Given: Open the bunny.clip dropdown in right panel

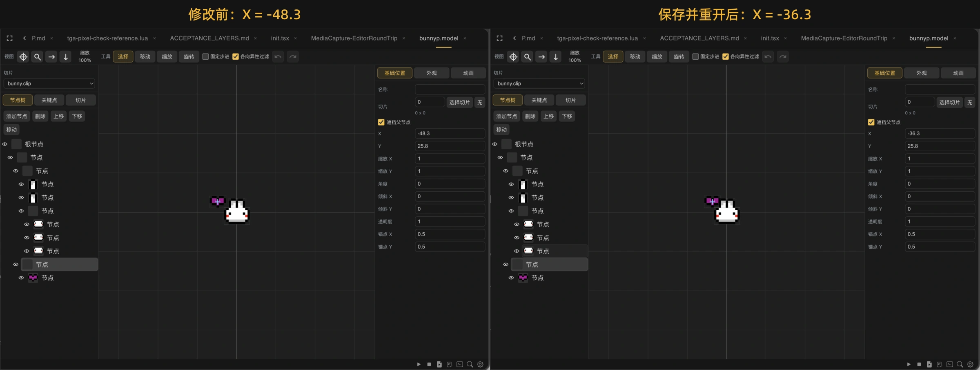Looking at the screenshot, I should [x=539, y=83].
